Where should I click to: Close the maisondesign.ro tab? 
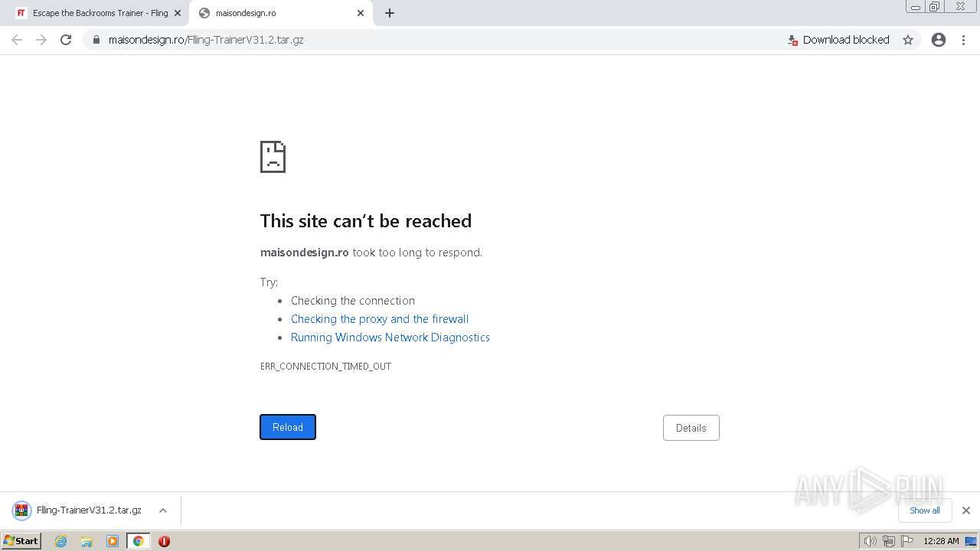[x=361, y=13]
